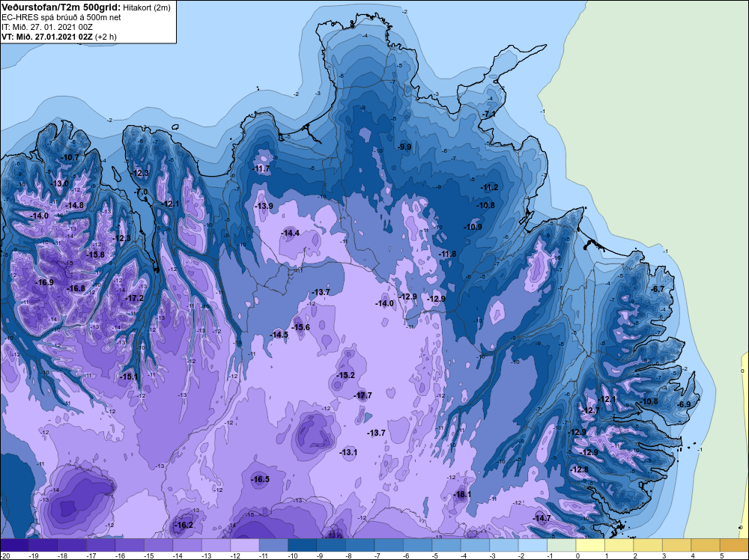Click the -17.2 temperature label
This screenshot has height=560, width=749.
[134, 298]
